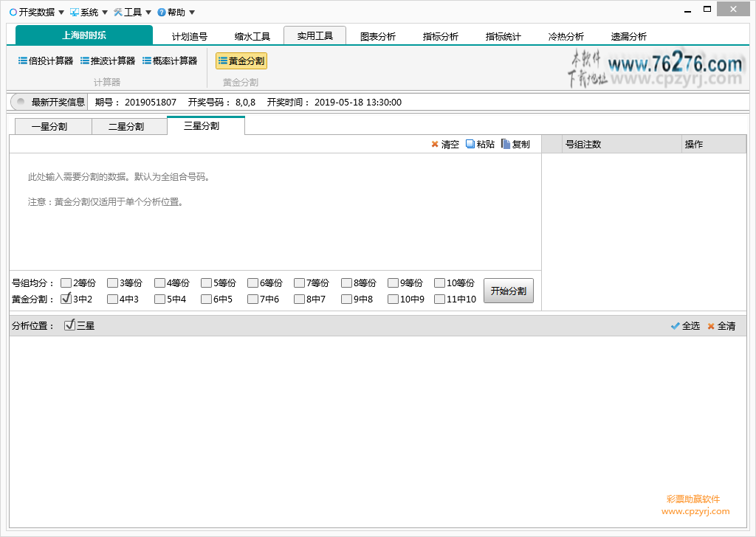Enable the 7中6 checkbox

click(x=252, y=299)
